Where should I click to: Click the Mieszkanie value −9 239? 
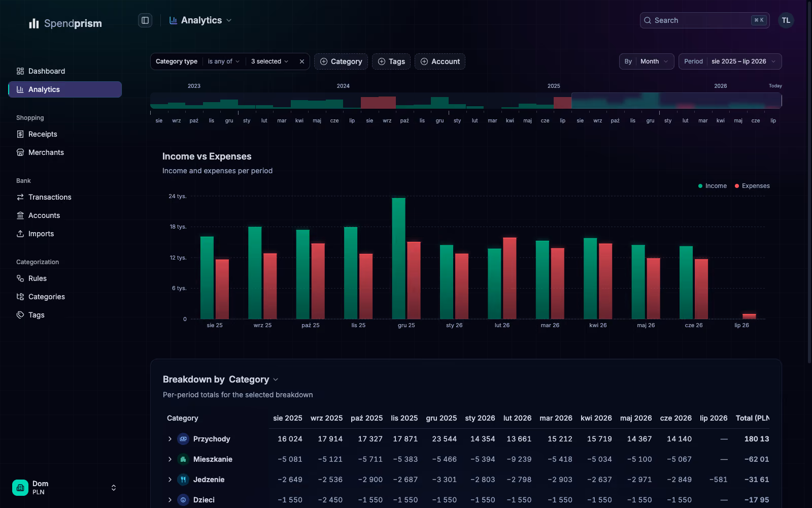click(519, 459)
